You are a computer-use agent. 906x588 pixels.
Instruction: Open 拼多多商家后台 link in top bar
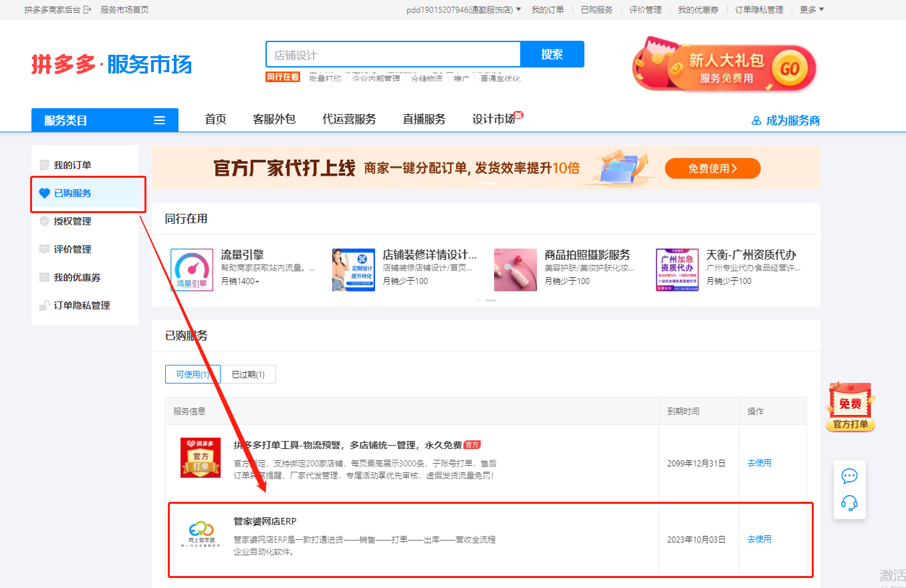tap(52, 9)
